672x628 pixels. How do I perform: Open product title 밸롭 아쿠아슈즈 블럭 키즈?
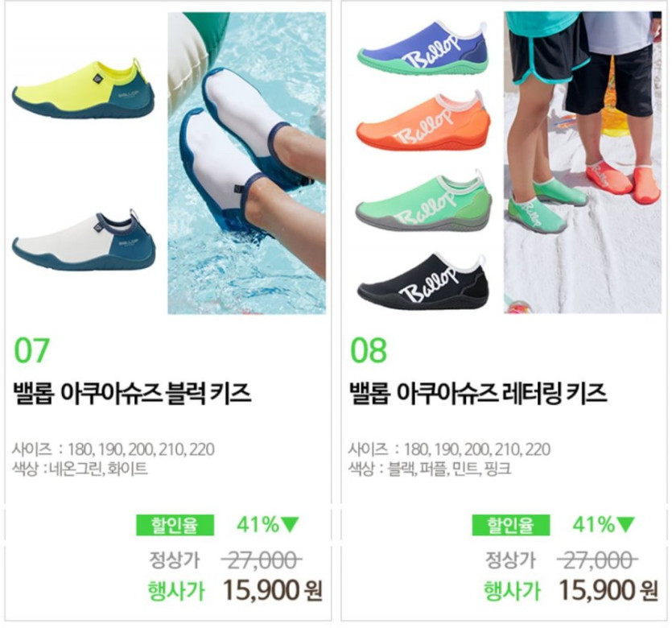(132, 393)
